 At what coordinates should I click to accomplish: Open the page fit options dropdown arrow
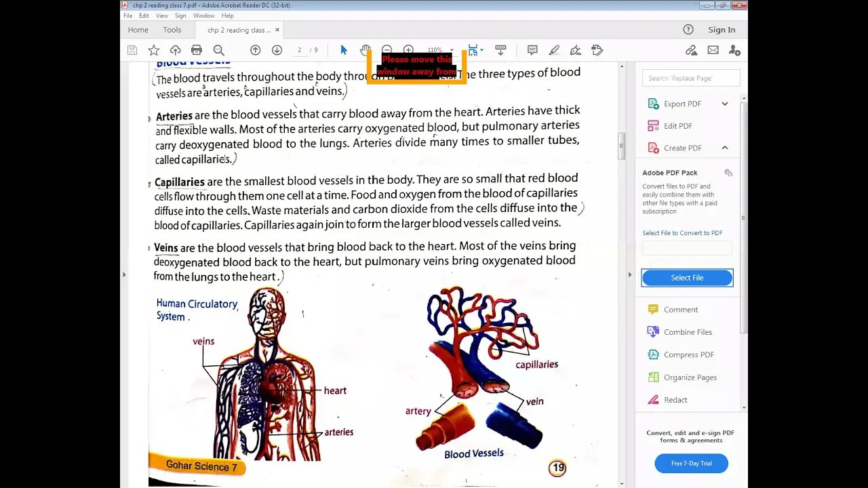(x=481, y=50)
